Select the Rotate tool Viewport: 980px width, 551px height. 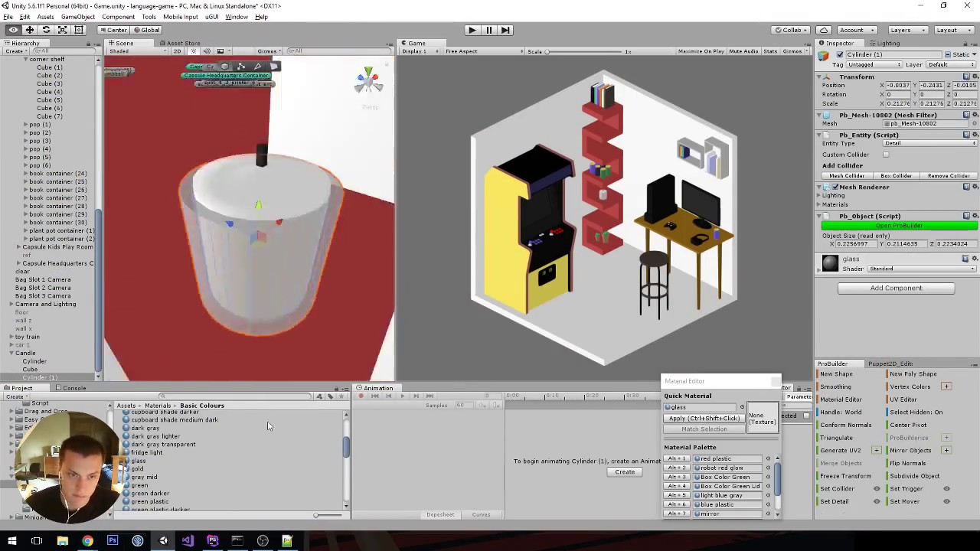pyautogui.click(x=46, y=30)
